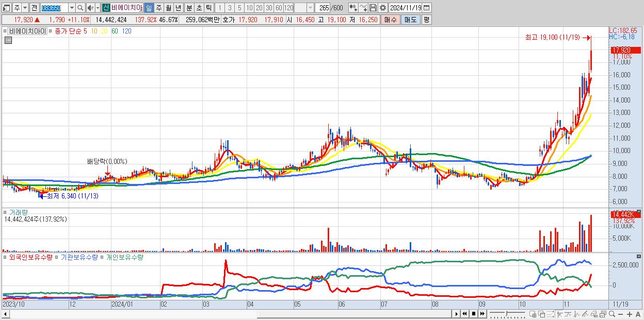
Task: Click the 주 button in top-left toolbar
Action: 17,8
